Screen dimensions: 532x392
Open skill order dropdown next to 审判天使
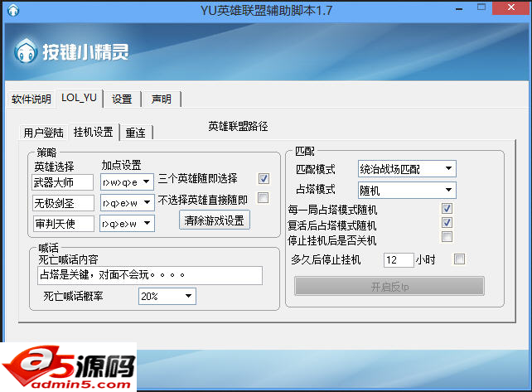tap(128, 224)
